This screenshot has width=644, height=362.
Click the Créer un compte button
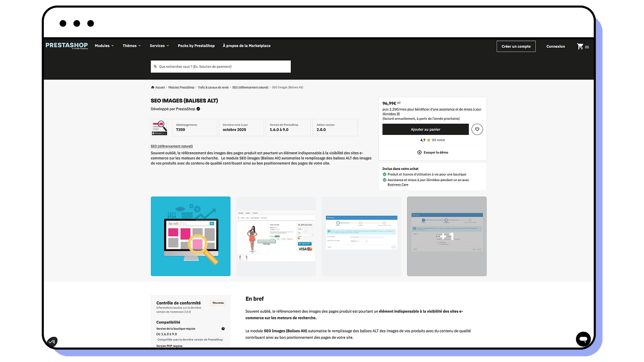click(x=516, y=46)
